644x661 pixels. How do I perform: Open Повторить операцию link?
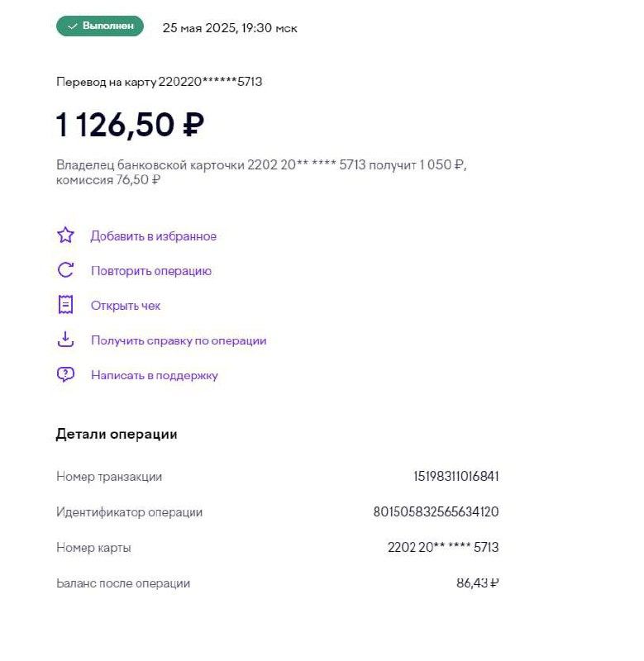151,271
